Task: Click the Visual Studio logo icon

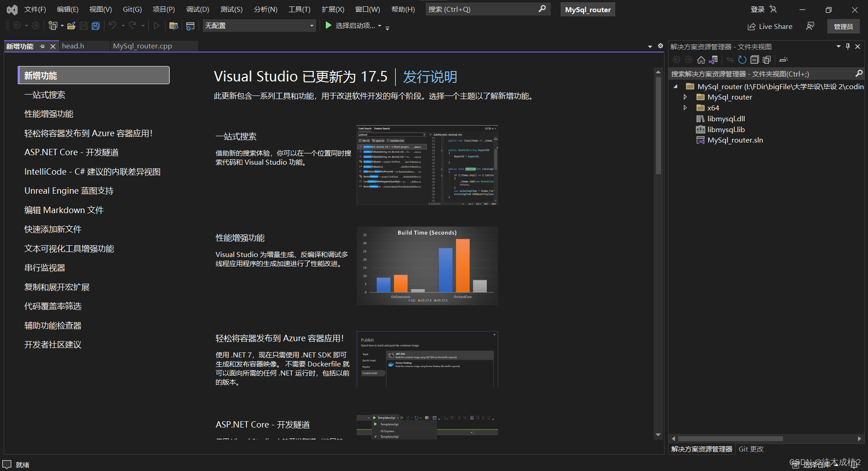Action: tap(12, 10)
